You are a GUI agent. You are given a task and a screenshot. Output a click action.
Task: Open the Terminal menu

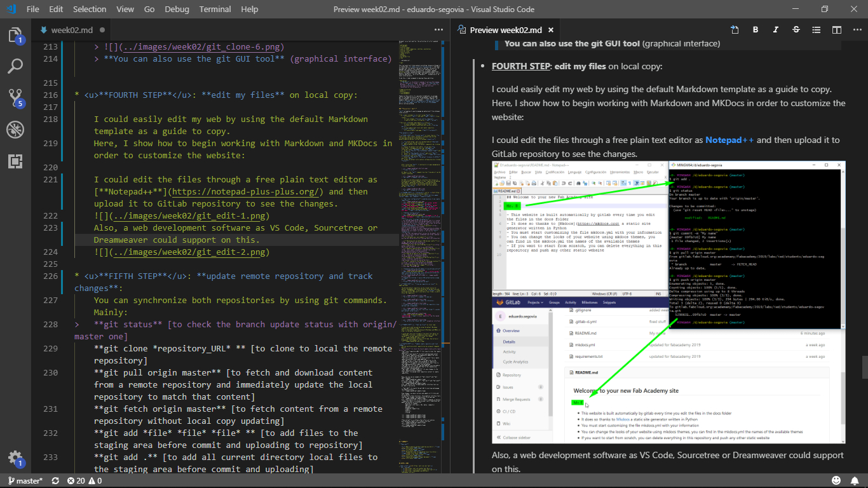click(x=215, y=9)
